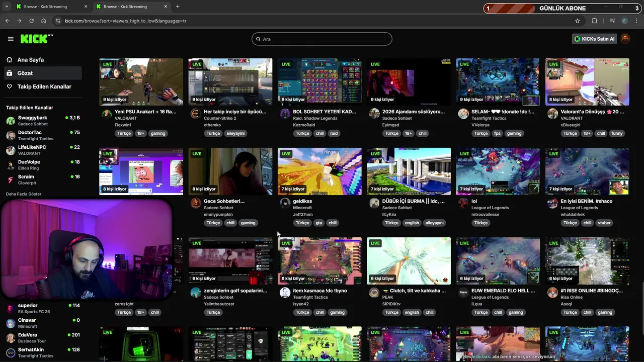Open Flexwin1 VALORANT stream thumbnail
The width and height of the screenshot is (644, 362).
click(x=141, y=82)
